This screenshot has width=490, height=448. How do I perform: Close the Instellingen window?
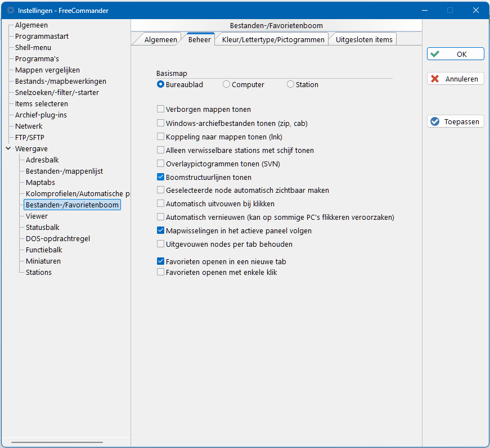pyautogui.click(x=475, y=10)
